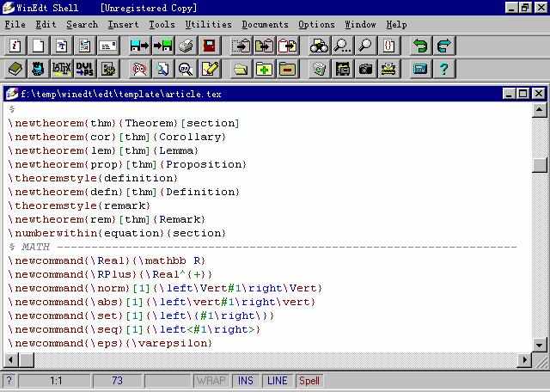Click the redo arrow icon
The image size is (550, 392).
[x=443, y=46]
